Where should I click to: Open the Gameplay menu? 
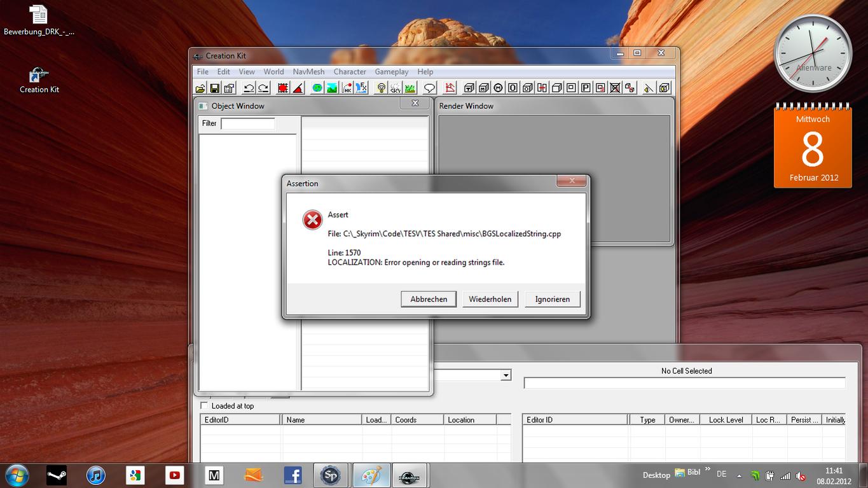pos(391,72)
